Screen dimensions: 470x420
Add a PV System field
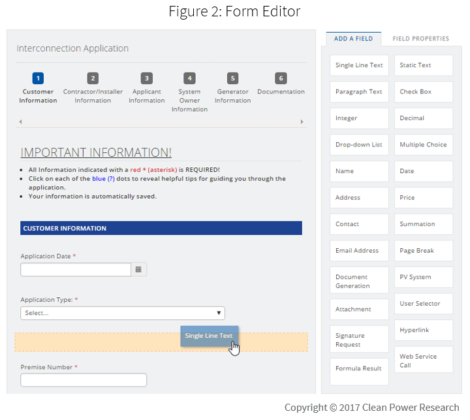pos(424,277)
